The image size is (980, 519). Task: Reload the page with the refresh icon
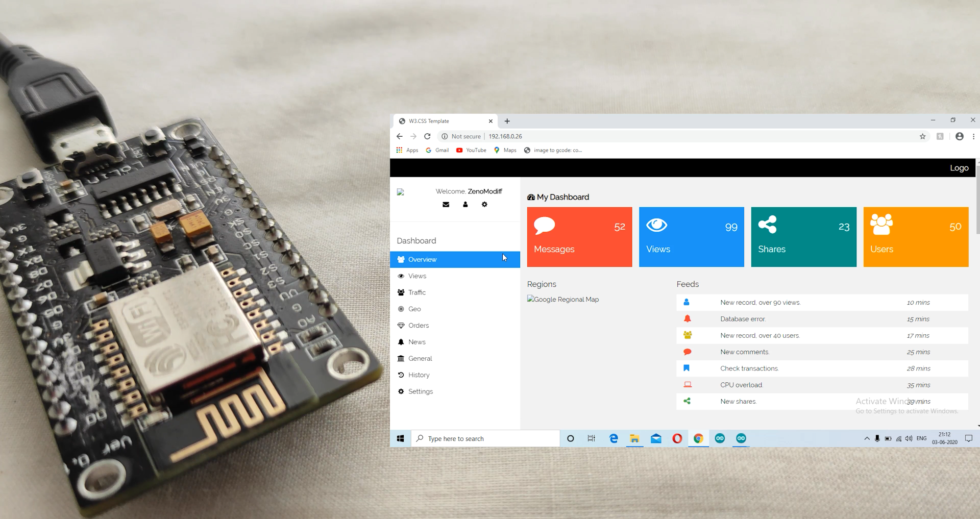(x=427, y=136)
